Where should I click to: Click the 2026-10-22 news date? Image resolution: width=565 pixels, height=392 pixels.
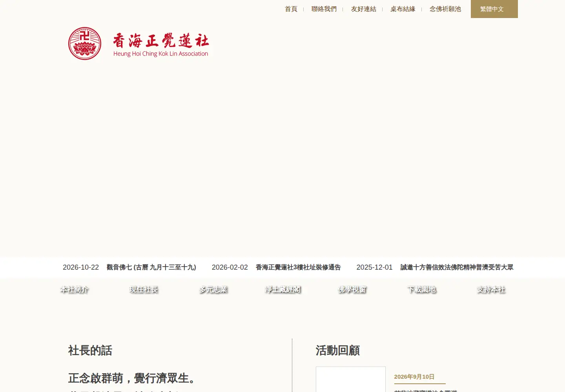point(81,267)
